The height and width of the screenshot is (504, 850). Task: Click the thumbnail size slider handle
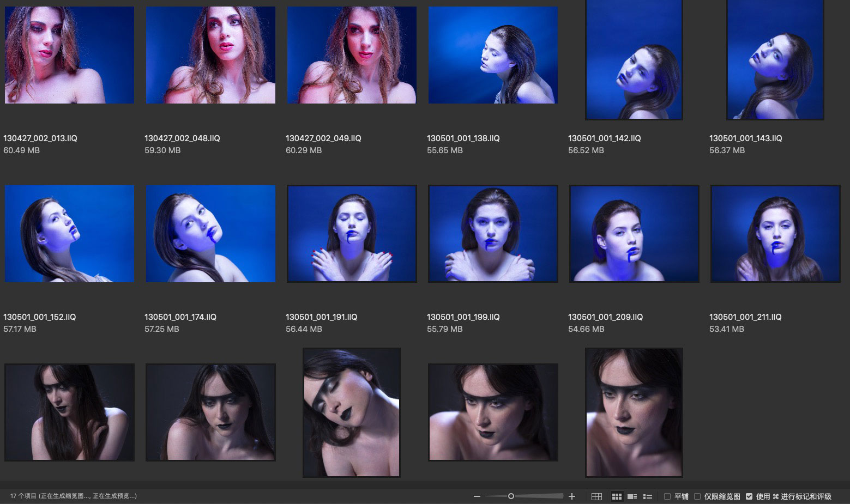click(x=511, y=496)
